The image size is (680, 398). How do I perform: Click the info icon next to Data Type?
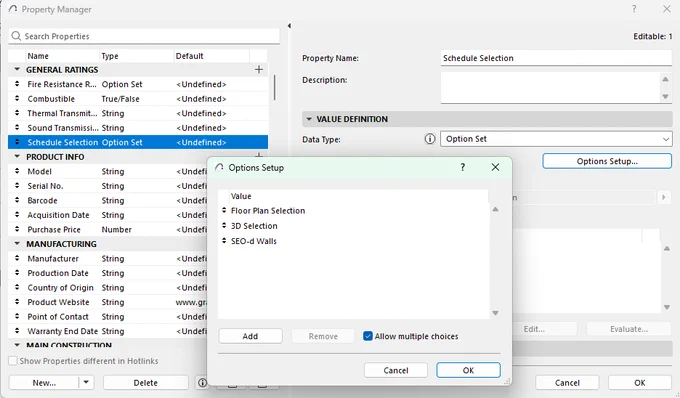click(430, 139)
